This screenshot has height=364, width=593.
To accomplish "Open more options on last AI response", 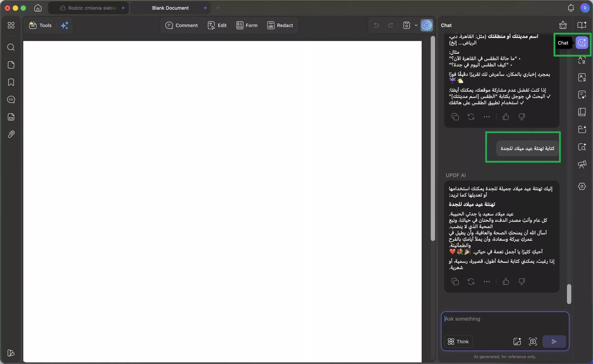I will click(487, 281).
